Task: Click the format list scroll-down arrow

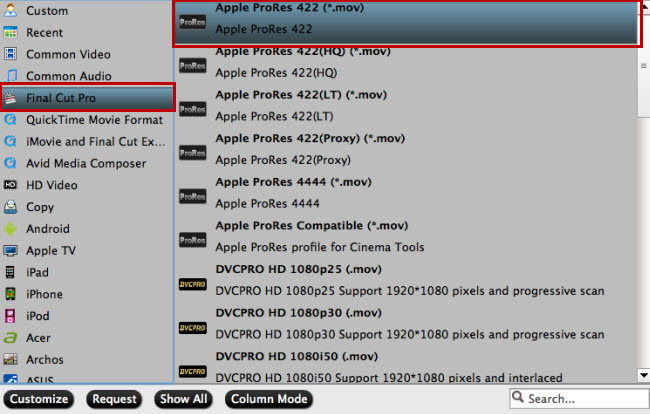Action: tap(644, 375)
